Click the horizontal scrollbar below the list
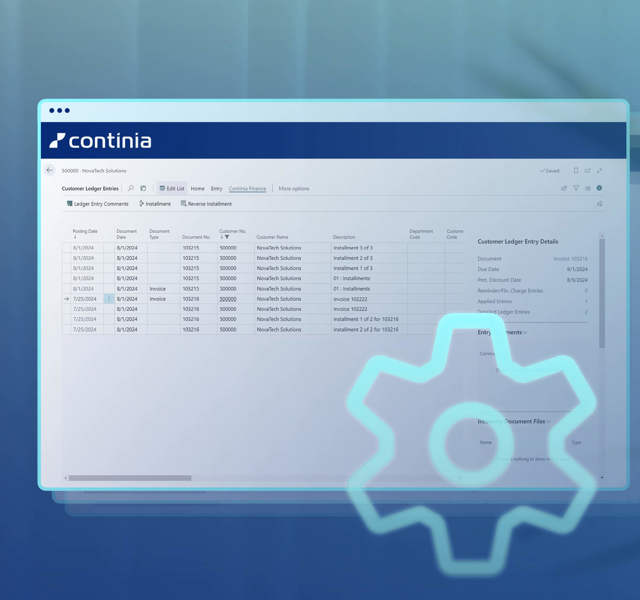The image size is (640, 600). click(x=130, y=478)
